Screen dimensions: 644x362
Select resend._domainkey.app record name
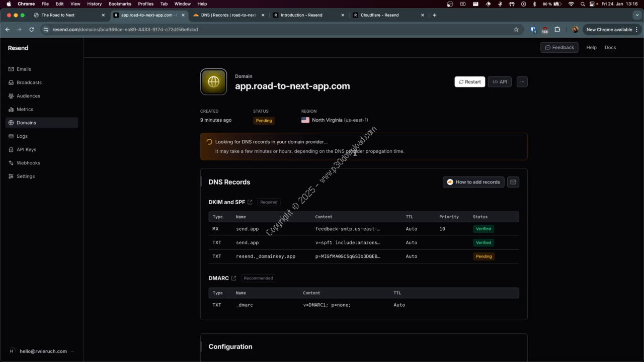266,256
